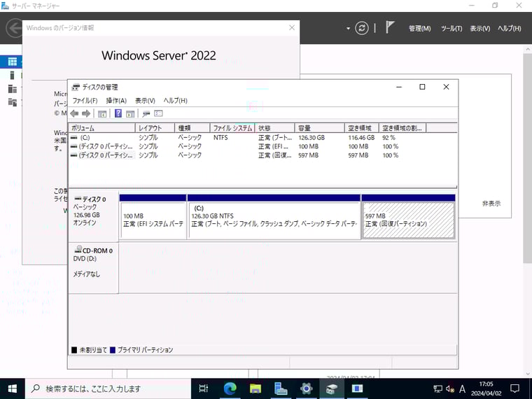Select the 100 MB EFI system partition block

pyautogui.click(x=153, y=217)
